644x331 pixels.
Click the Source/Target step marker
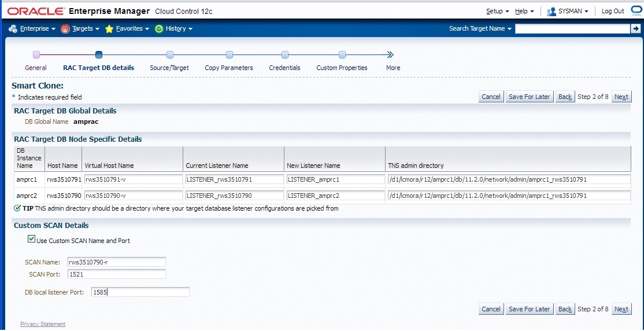[169, 55]
